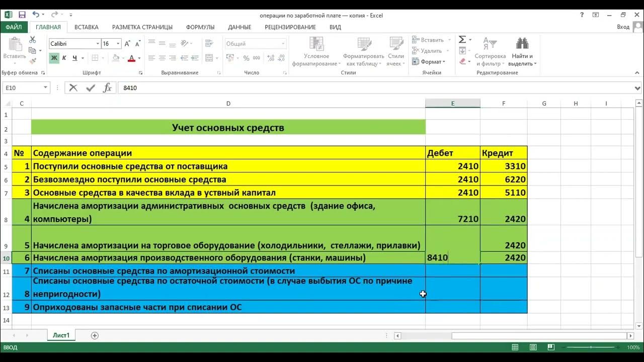Expand the formula bar with the chevron
Image resolution: width=644 pixels, height=362 pixels.
click(x=638, y=88)
